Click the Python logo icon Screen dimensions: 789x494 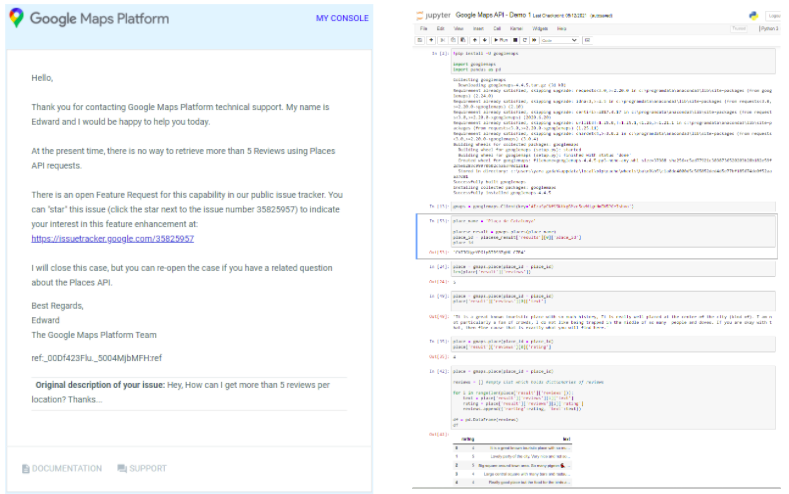(752, 16)
